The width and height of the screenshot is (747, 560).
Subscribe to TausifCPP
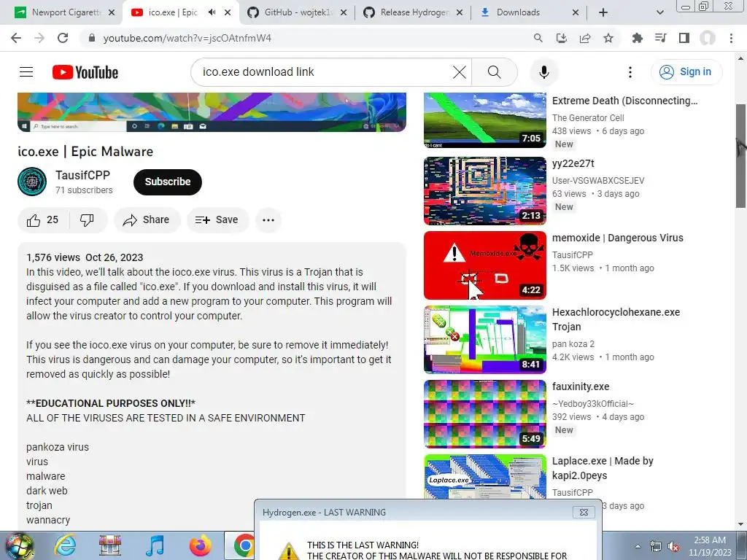click(x=168, y=182)
